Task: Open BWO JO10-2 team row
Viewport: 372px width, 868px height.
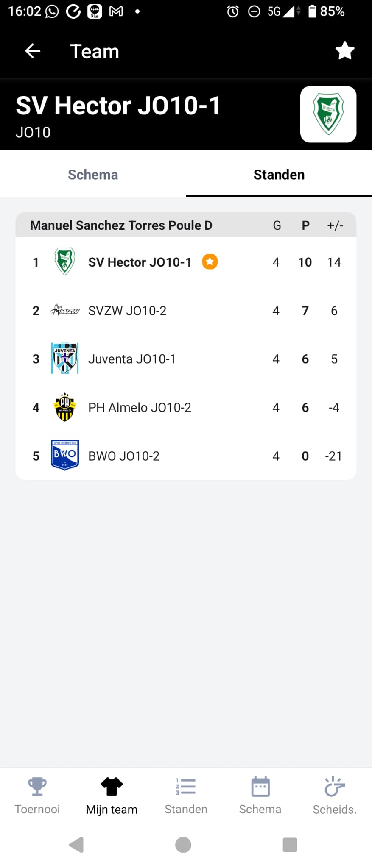Action: [186, 456]
